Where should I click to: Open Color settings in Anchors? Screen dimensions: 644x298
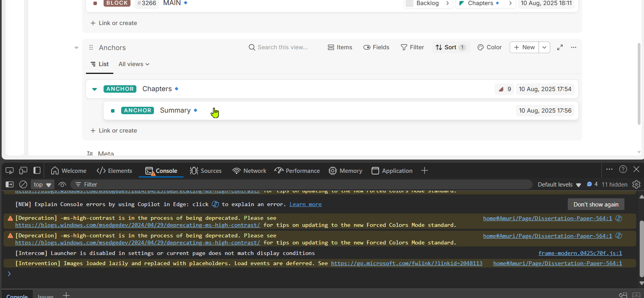[490, 47]
